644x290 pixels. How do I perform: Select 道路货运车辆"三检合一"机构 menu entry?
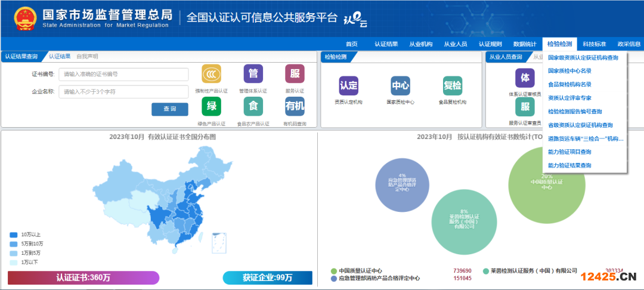tap(586, 139)
